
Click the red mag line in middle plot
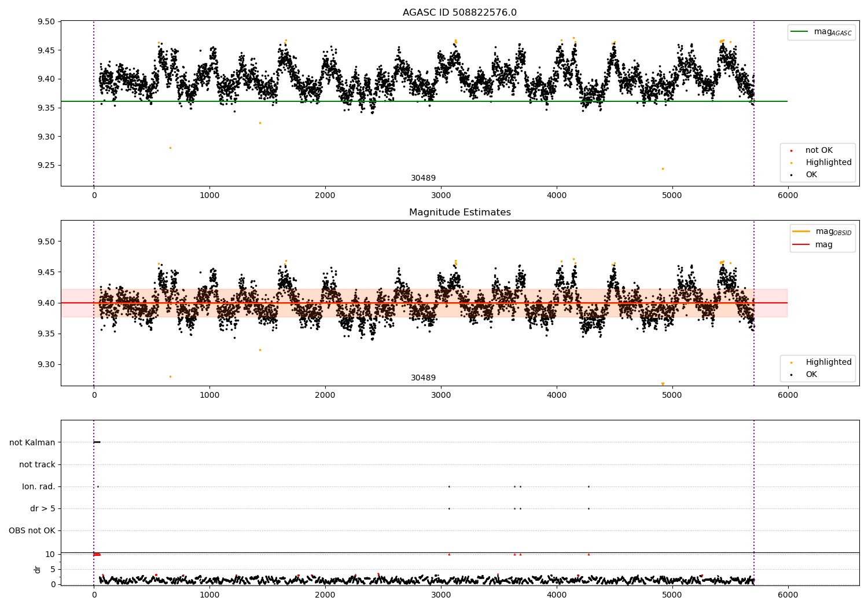coord(424,303)
